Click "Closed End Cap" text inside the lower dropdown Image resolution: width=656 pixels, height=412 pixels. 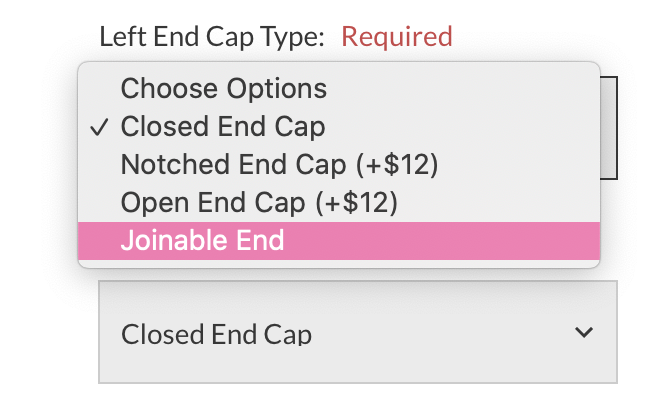(x=216, y=334)
